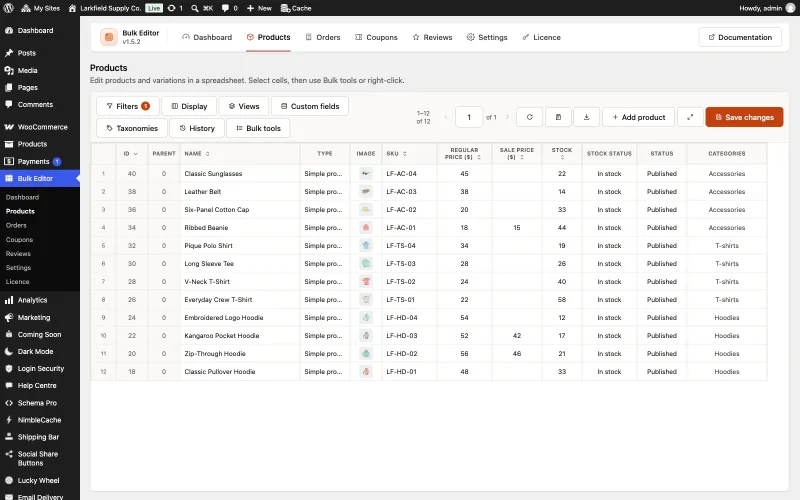Open the Classic Pullover Hoodie product image
This screenshot has height=500, width=800.
pyautogui.click(x=366, y=371)
